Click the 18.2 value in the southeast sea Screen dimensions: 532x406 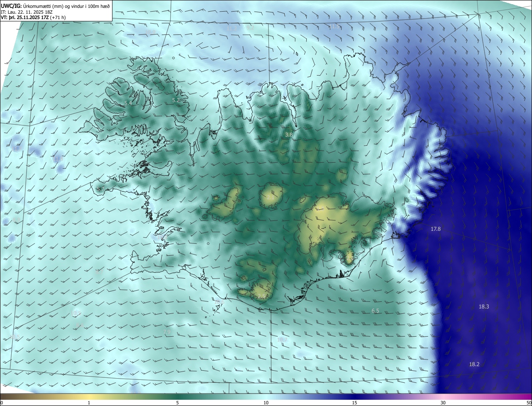474,364
